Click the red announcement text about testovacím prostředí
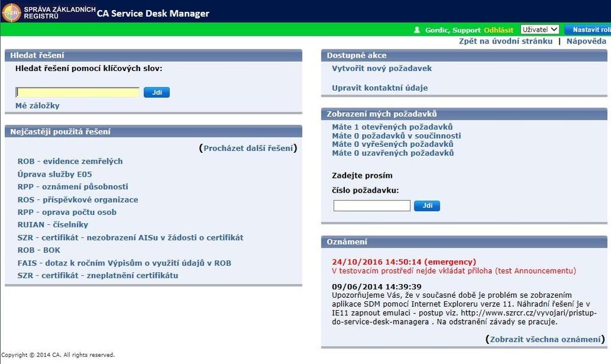 tap(454, 271)
